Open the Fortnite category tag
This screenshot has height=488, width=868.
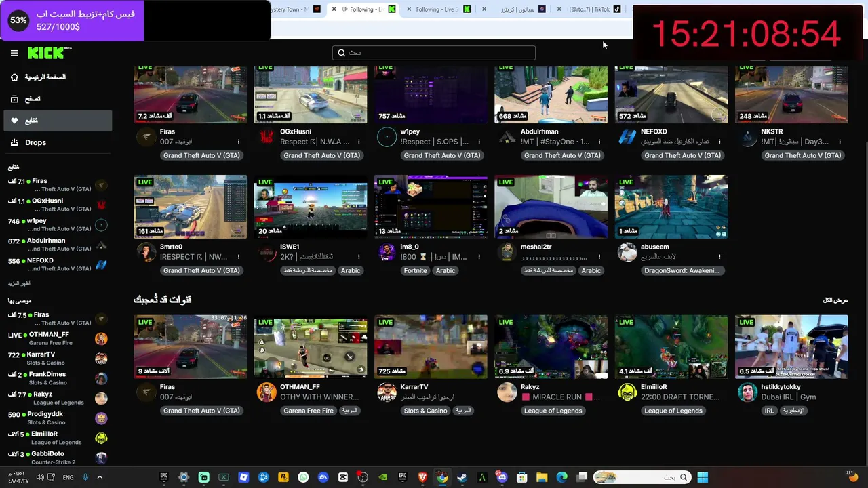(x=415, y=270)
